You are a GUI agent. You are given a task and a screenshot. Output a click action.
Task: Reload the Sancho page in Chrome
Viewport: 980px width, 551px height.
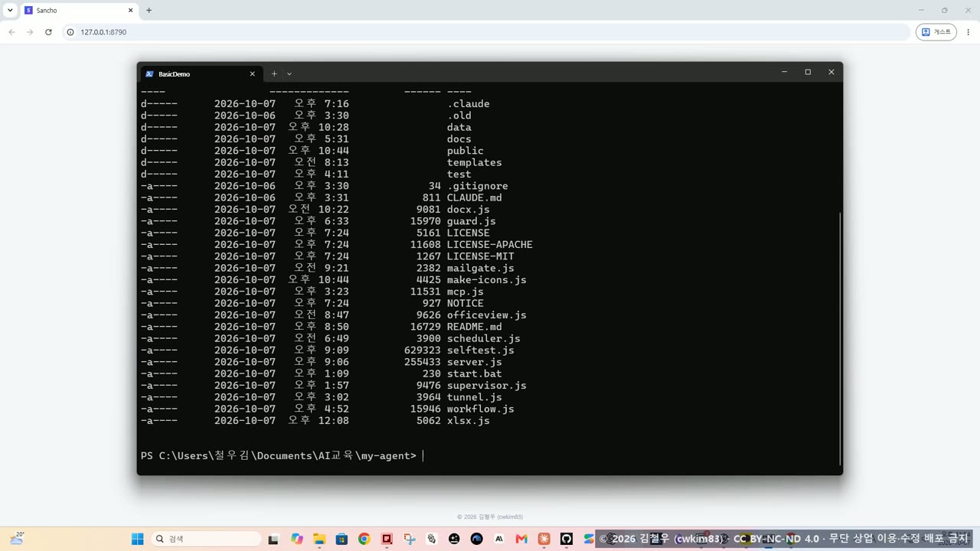pos(48,32)
